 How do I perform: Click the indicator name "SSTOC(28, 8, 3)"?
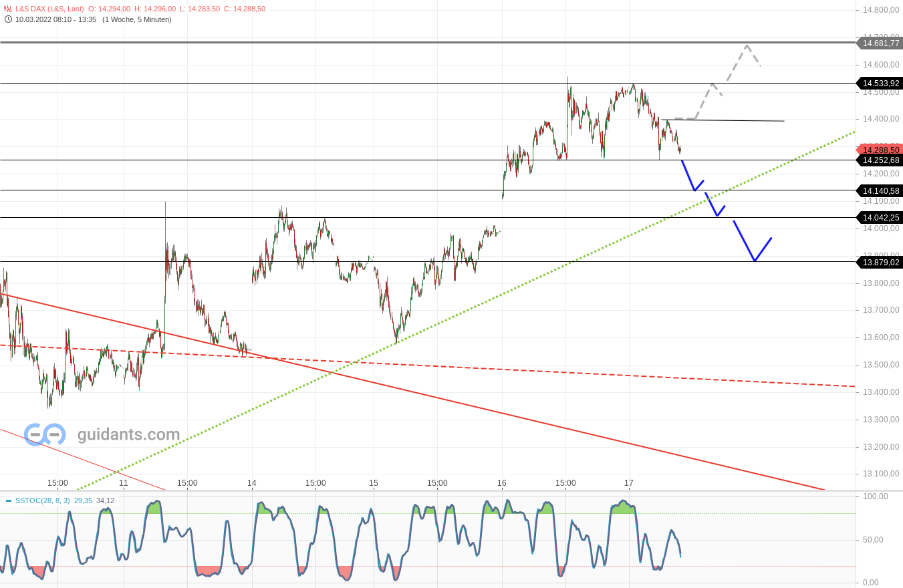pyautogui.click(x=42, y=500)
